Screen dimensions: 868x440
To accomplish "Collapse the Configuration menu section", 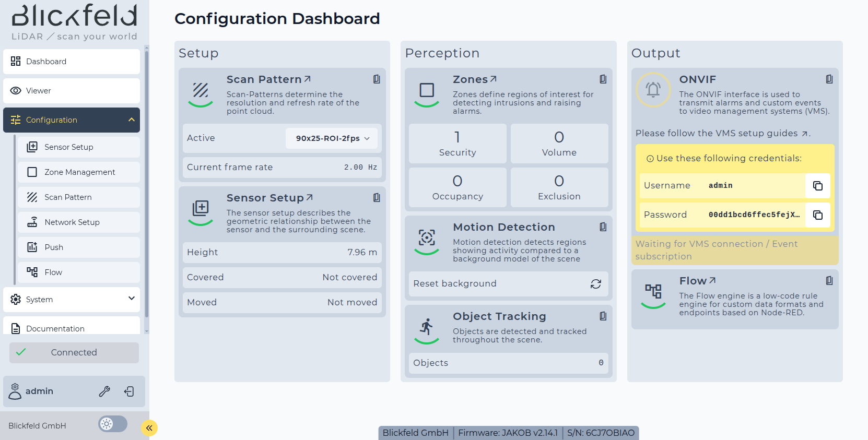I will pyautogui.click(x=131, y=120).
